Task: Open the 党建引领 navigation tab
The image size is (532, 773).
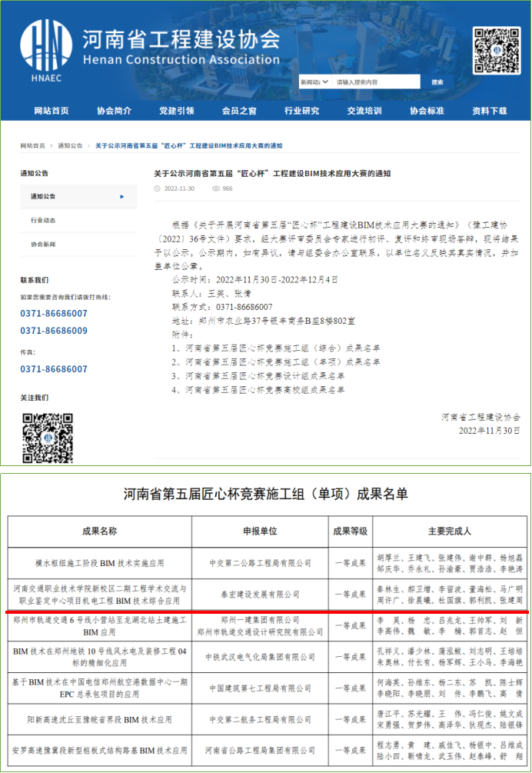Action: [x=176, y=111]
